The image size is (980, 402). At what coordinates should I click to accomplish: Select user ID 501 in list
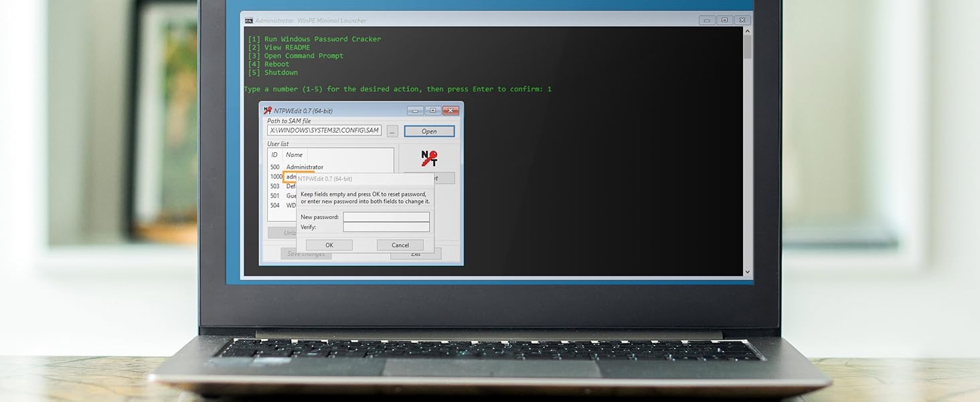pos(274,196)
